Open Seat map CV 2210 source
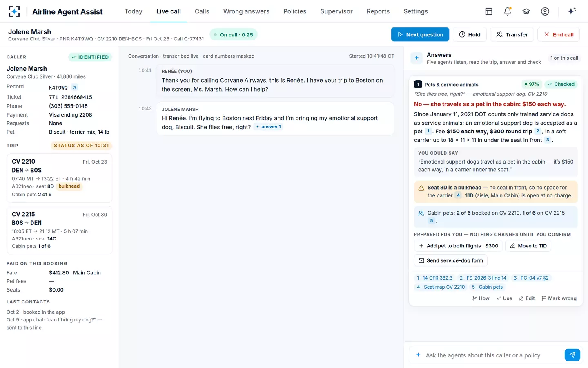Screen dimensions: 588x368 pos(441,287)
